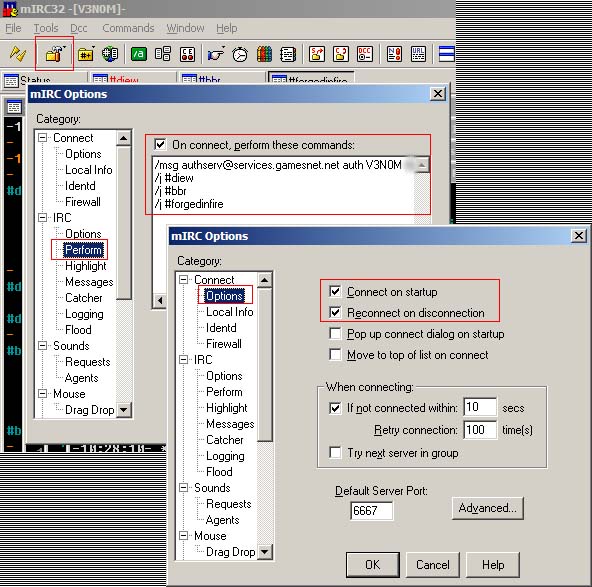592x587 pixels.
Task: Select Local Info in the front dialog tree
Action: click(230, 312)
